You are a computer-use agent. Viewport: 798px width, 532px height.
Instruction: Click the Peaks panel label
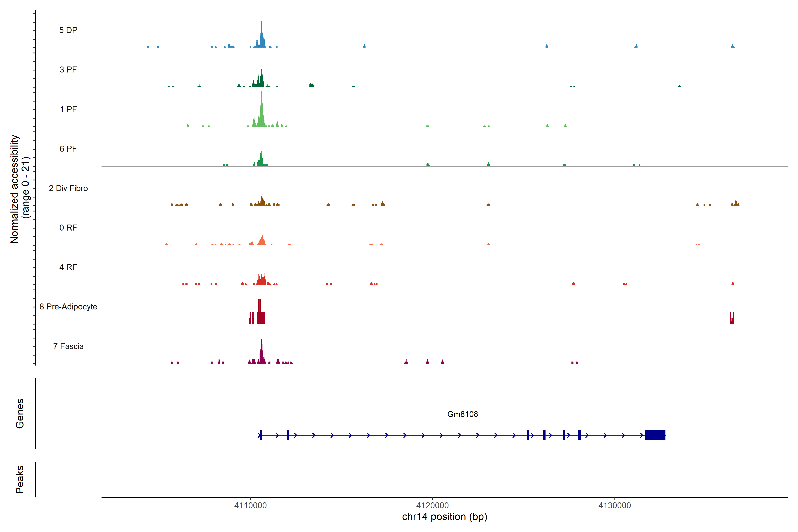[20, 479]
